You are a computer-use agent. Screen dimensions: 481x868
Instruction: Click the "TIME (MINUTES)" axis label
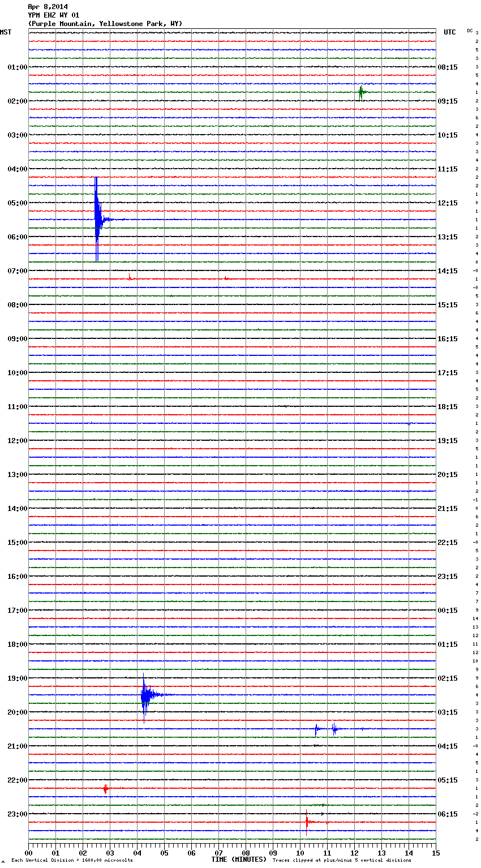(x=239, y=860)
